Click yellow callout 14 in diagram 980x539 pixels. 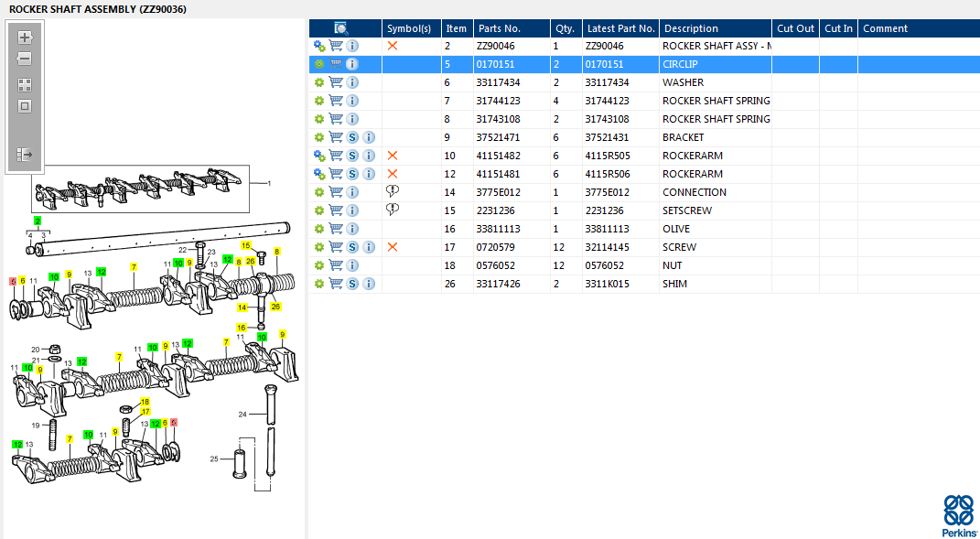[x=242, y=307]
